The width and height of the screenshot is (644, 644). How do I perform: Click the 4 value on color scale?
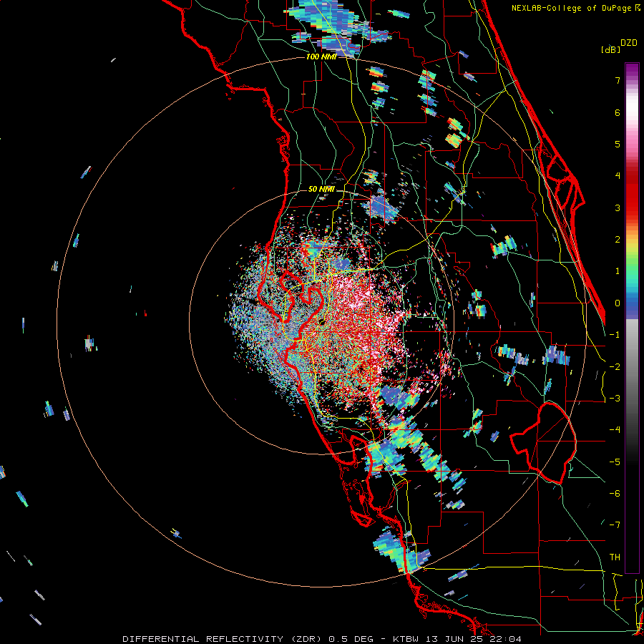click(x=618, y=176)
